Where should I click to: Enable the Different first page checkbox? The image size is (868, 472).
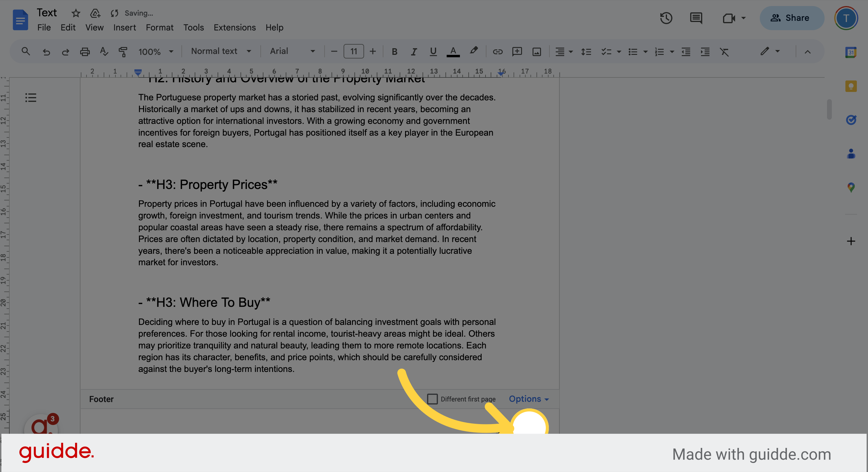click(x=432, y=399)
